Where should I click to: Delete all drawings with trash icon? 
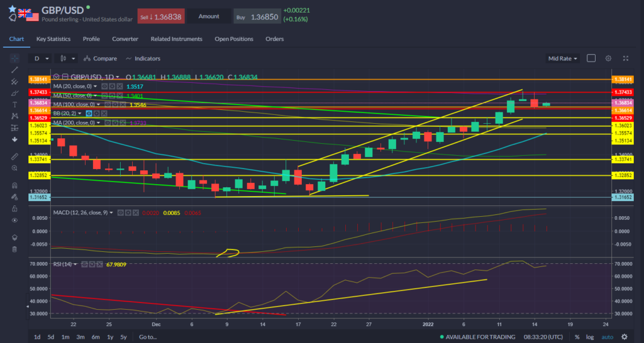point(14,249)
